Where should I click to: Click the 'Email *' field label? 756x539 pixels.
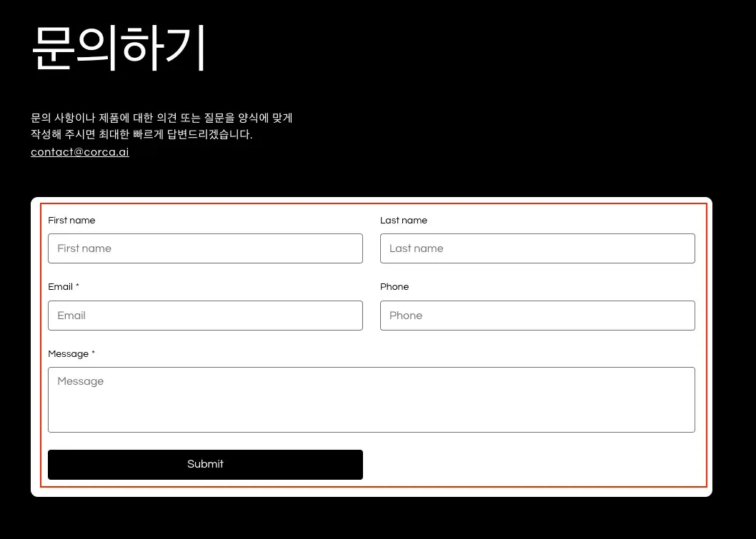[64, 287]
